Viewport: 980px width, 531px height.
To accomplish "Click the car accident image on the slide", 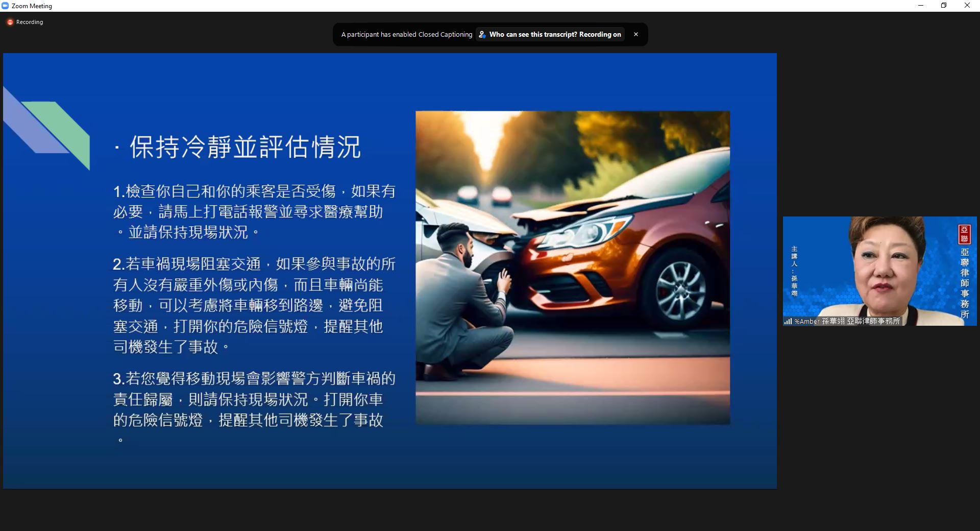I will point(572,267).
